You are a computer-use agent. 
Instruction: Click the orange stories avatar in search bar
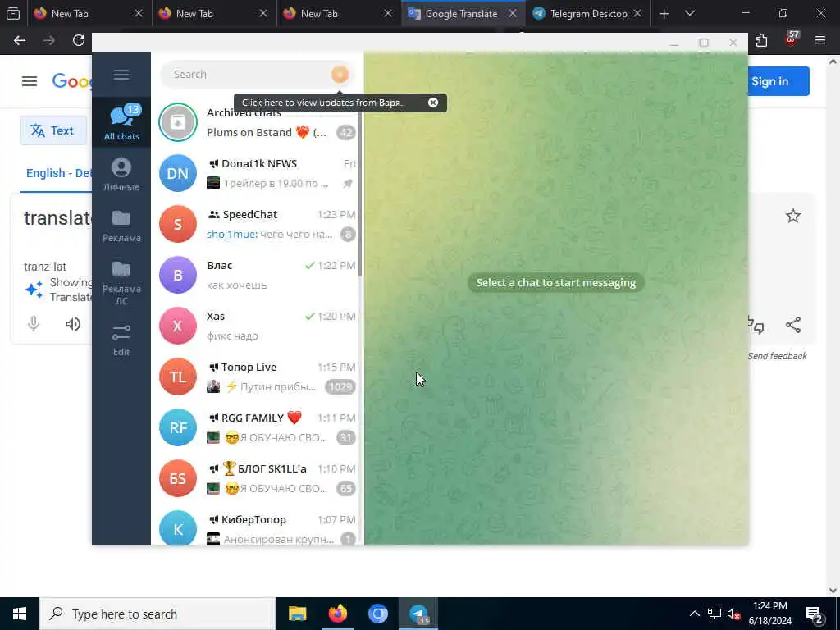point(340,75)
